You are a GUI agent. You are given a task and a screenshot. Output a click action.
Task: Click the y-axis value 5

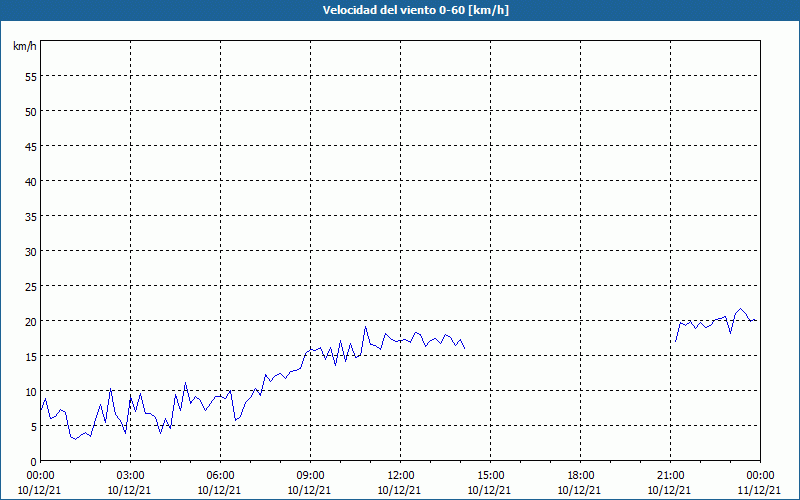[34, 427]
